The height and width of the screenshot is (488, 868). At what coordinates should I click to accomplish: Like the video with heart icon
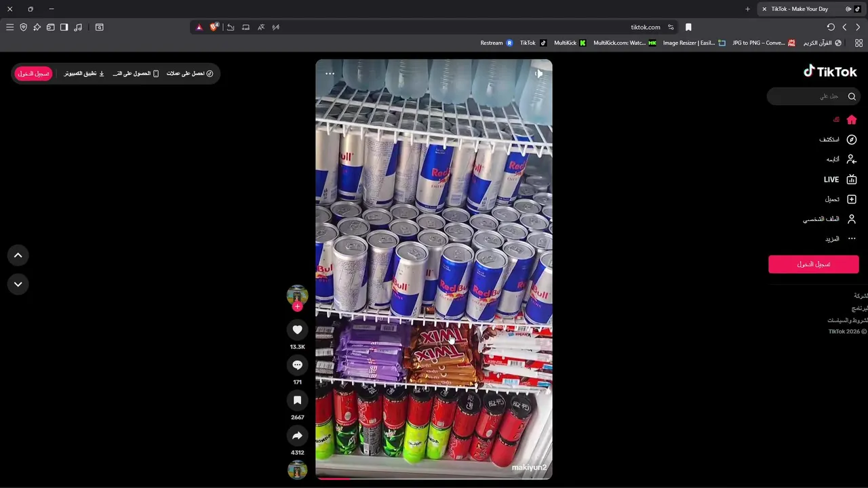[x=297, y=329]
